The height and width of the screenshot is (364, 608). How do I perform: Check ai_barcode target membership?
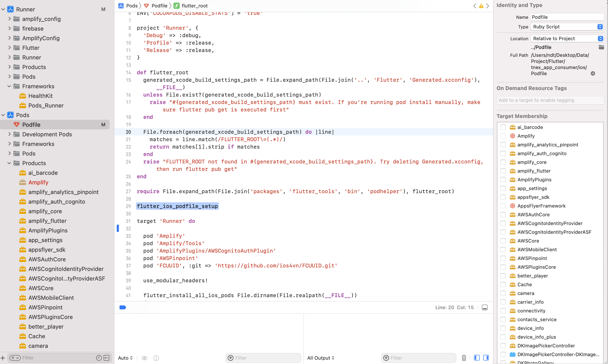point(503,127)
